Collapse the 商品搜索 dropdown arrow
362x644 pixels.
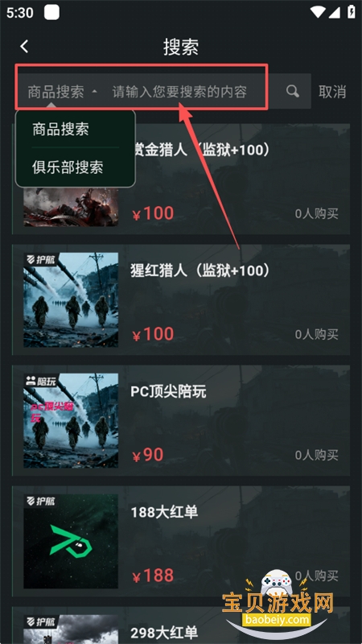coord(94,91)
